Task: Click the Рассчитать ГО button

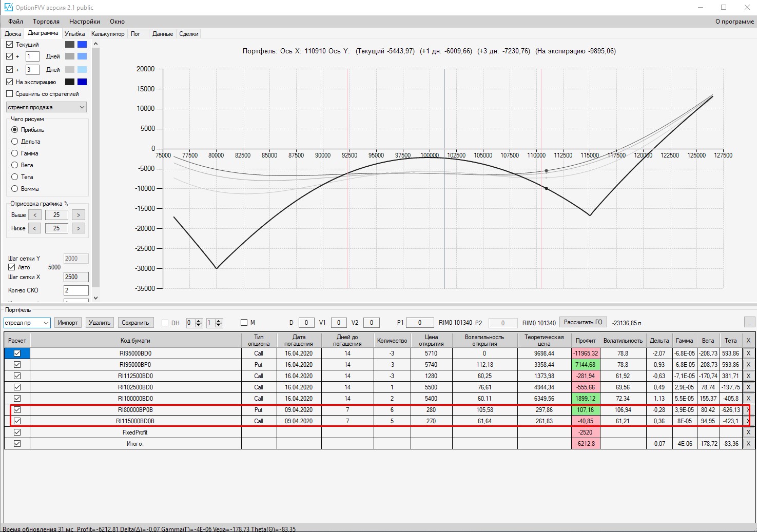Action: pyautogui.click(x=583, y=322)
